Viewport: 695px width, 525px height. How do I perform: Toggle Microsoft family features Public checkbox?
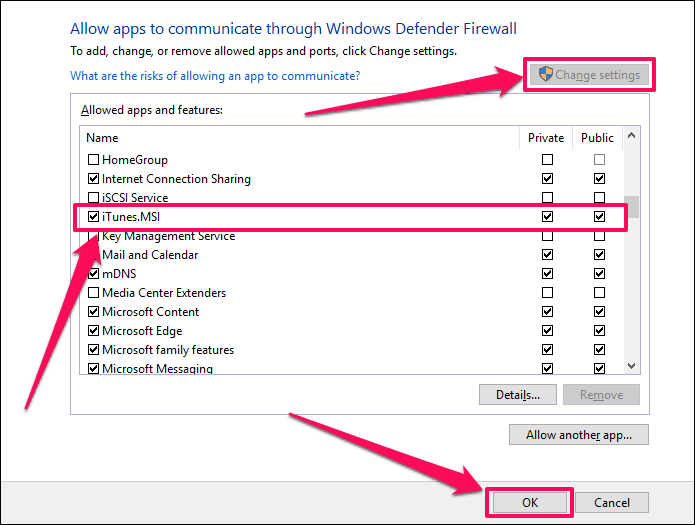[x=599, y=350]
